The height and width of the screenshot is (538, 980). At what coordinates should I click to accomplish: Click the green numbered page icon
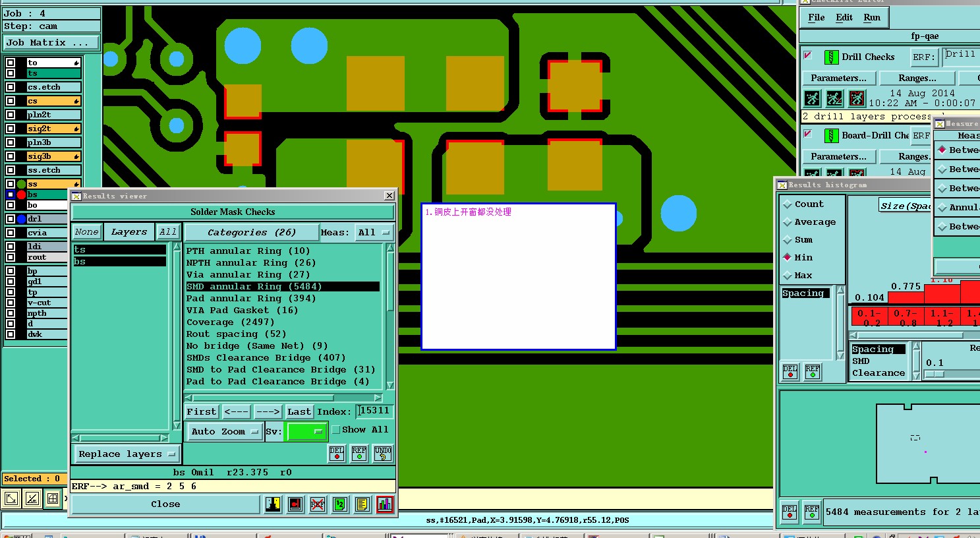[x=340, y=504]
